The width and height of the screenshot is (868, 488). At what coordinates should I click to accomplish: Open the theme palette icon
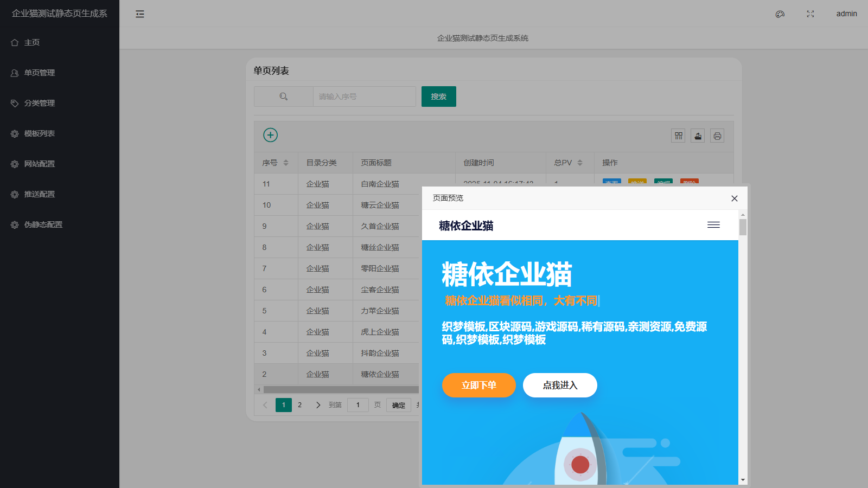(x=780, y=14)
